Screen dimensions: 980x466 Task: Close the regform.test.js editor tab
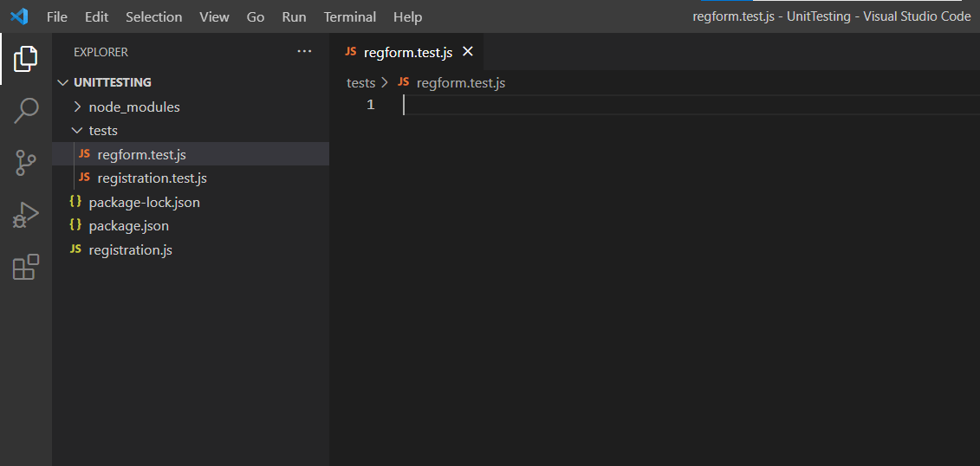click(x=468, y=52)
